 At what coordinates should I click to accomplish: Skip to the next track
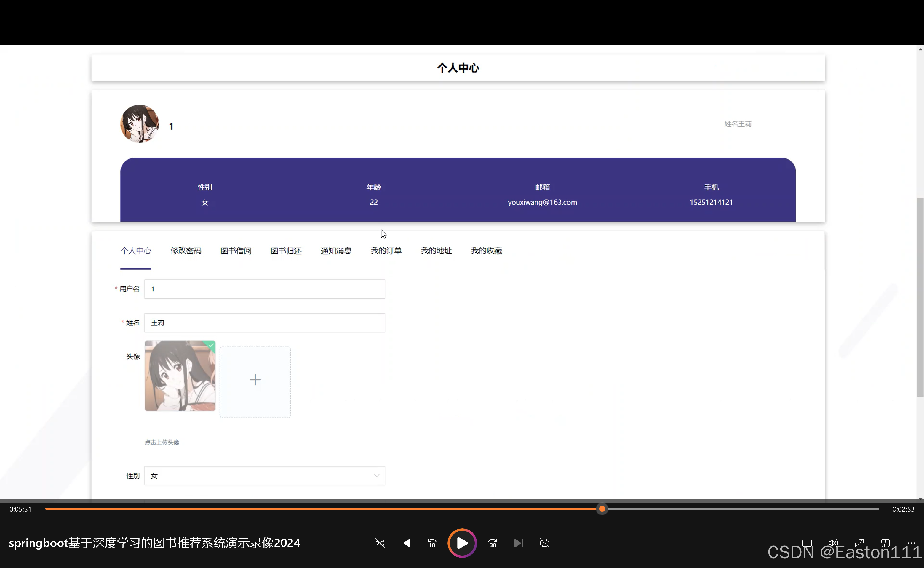[x=518, y=543]
